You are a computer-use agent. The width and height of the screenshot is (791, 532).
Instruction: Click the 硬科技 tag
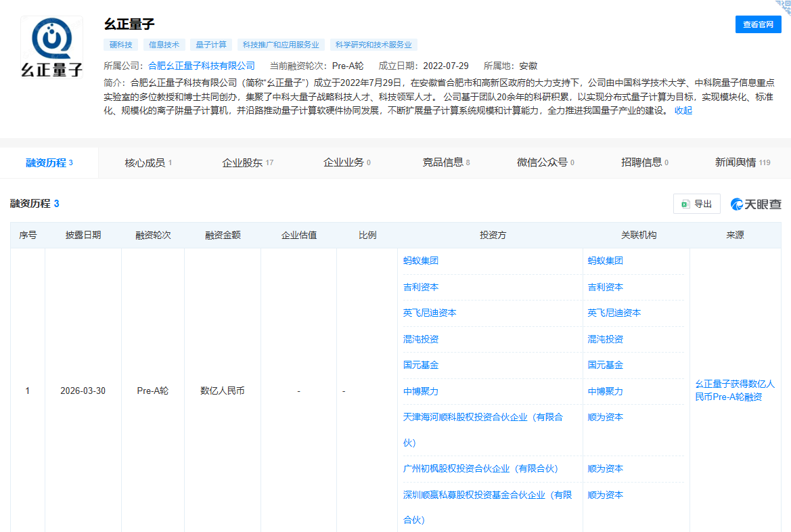121,45
